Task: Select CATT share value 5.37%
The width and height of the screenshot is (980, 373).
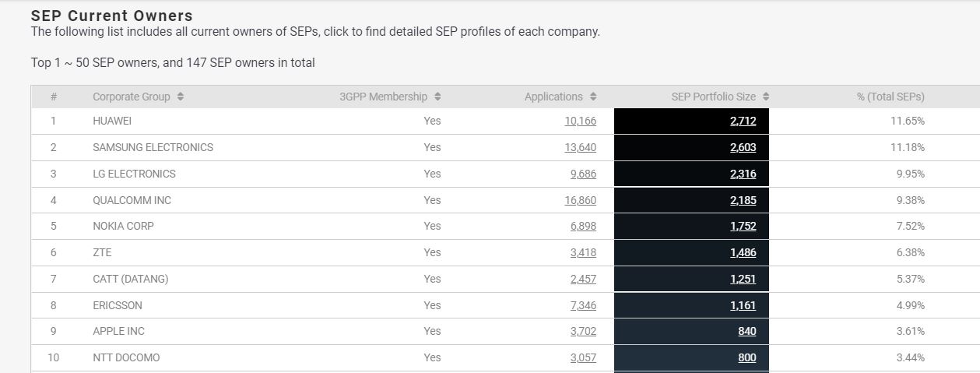Action: (x=911, y=279)
